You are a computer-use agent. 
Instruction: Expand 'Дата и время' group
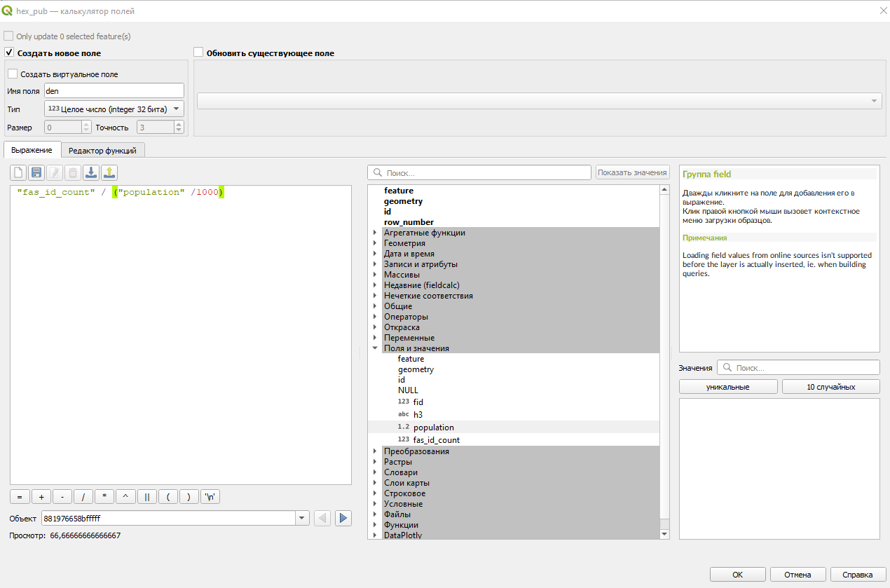(x=375, y=254)
